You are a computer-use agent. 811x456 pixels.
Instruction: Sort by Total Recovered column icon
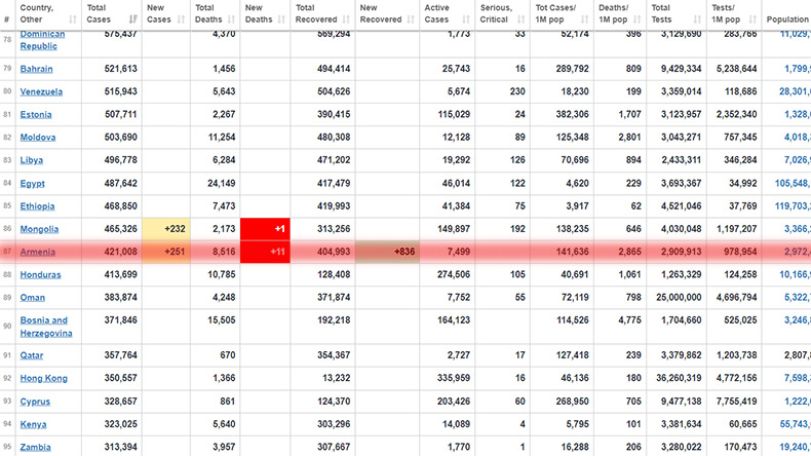[346, 20]
